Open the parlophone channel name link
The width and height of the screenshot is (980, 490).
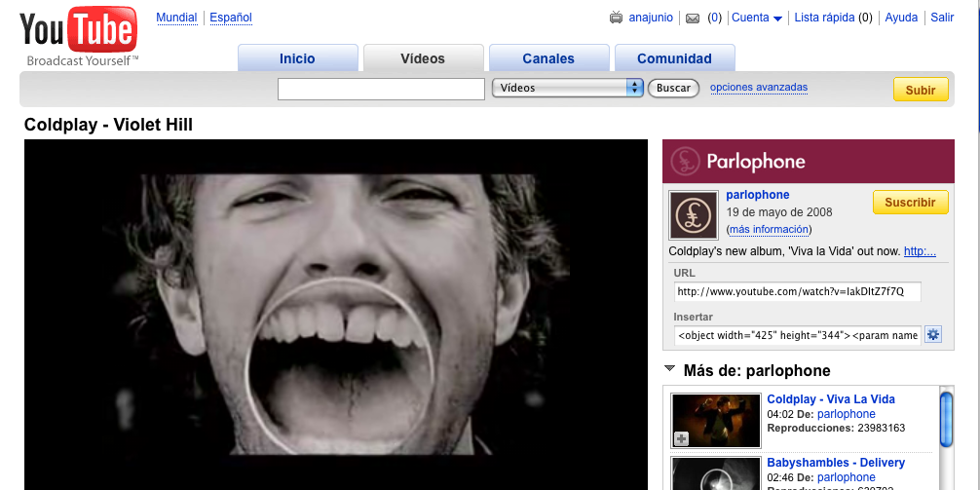pos(758,195)
